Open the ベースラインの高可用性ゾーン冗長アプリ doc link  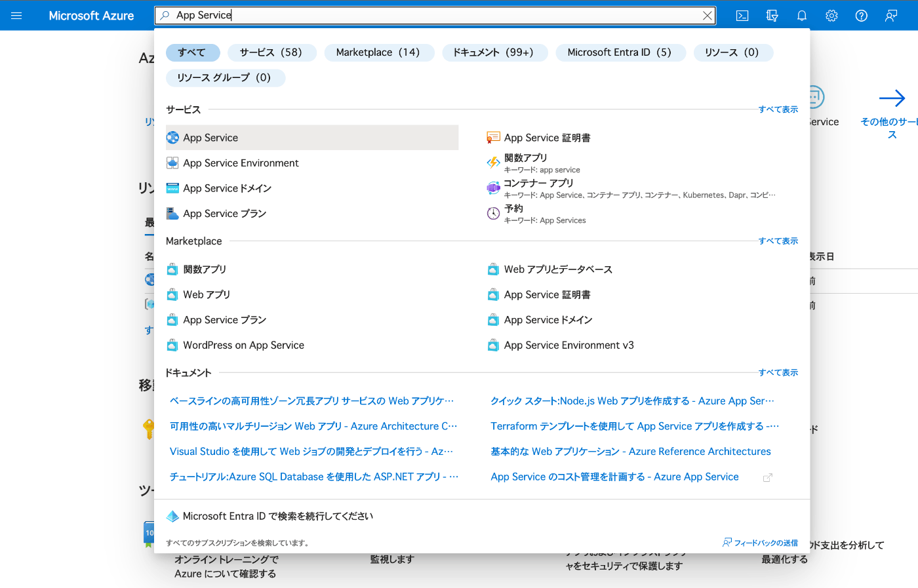tap(312, 401)
